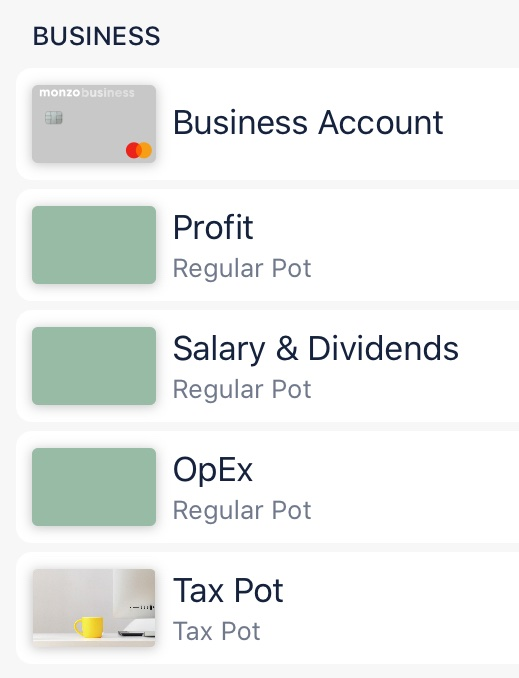Click the BUSINESS section header

point(96,36)
